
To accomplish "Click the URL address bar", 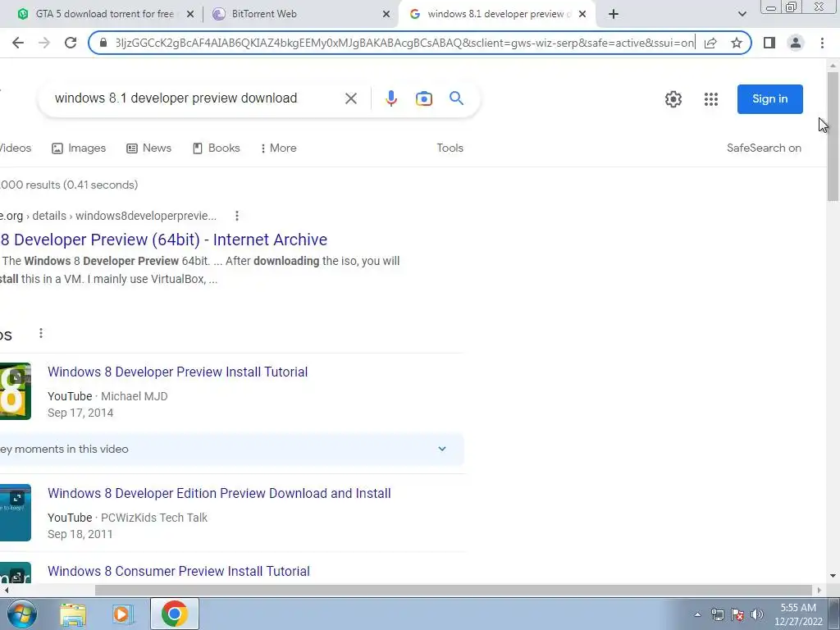I will (404, 43).
